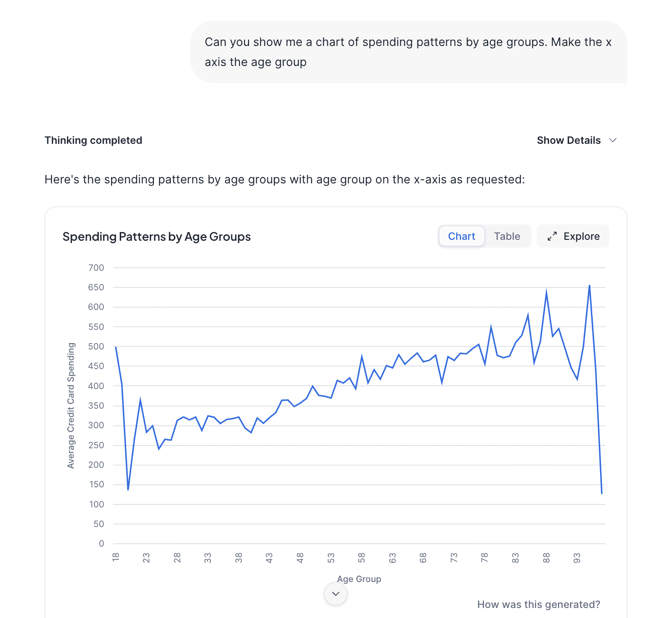This screenshot has width=672, height=618.
Task: Expand the chevron next to Show Details
Action: point(613,140)
